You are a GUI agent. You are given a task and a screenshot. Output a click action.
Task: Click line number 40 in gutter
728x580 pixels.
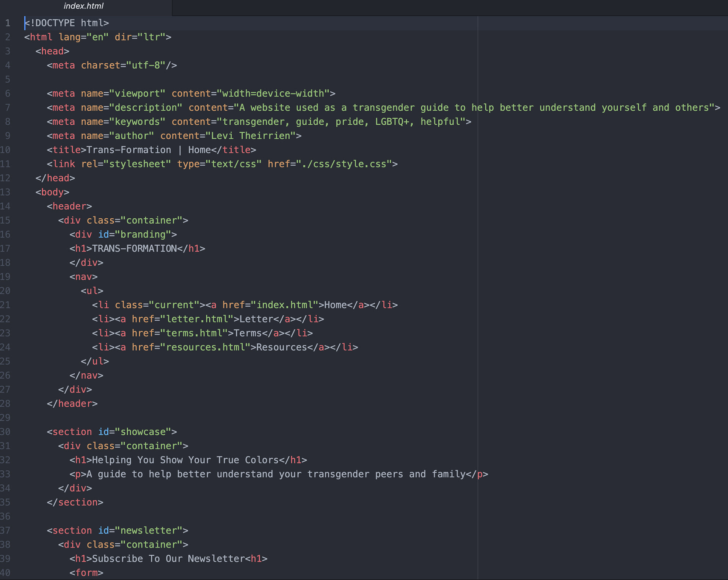click(x=5, y=573)
